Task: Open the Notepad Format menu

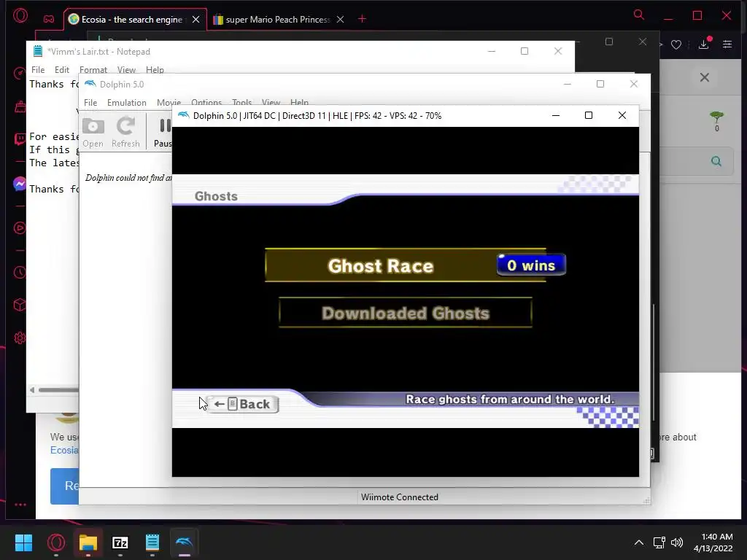Action: pyautogui.click(x=93, y=70)
